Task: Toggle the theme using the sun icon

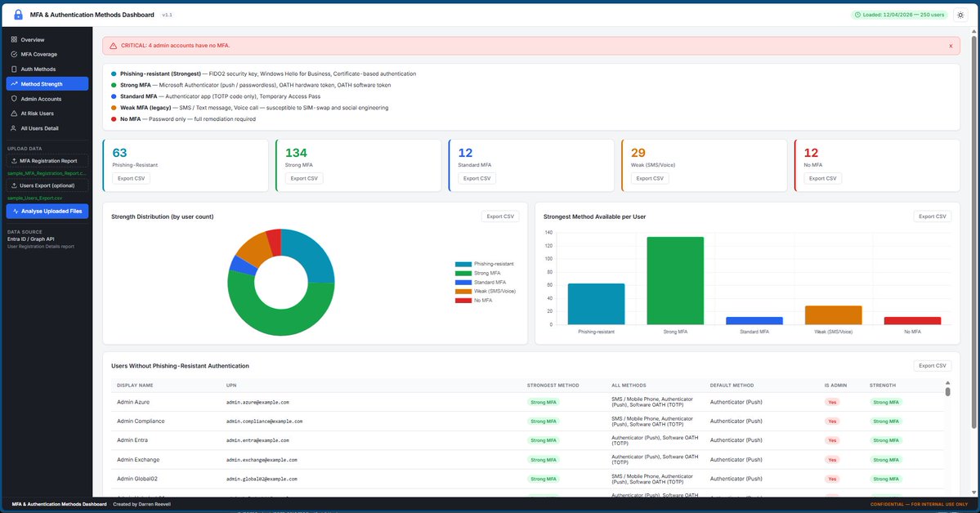Action: click(960, 14)
